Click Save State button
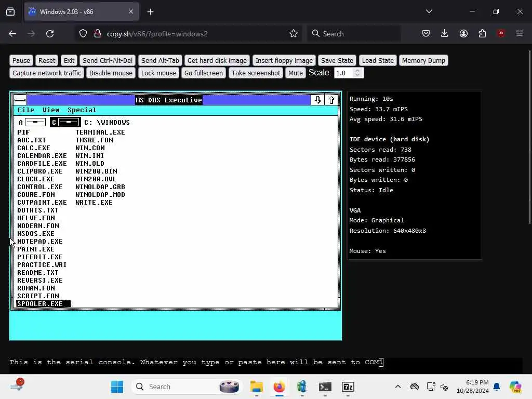 point(337,60)
